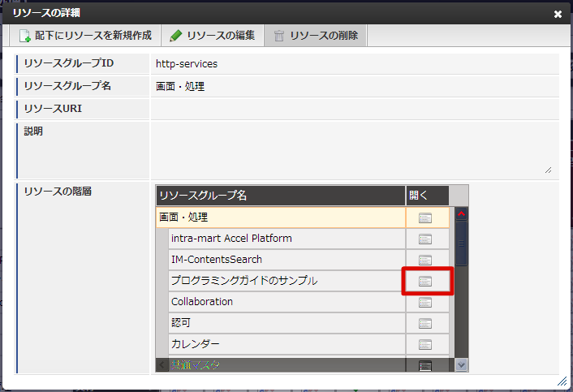Screen dimensions: 573x392
Task: Open the プログラミングガイドのサンプル row icon
Action: pos(425,281)
